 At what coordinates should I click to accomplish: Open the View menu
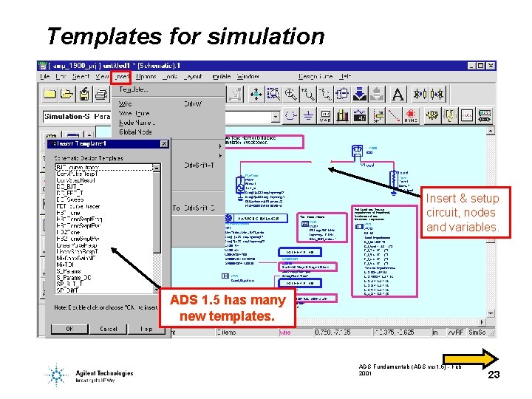click(x=102, y=77)
